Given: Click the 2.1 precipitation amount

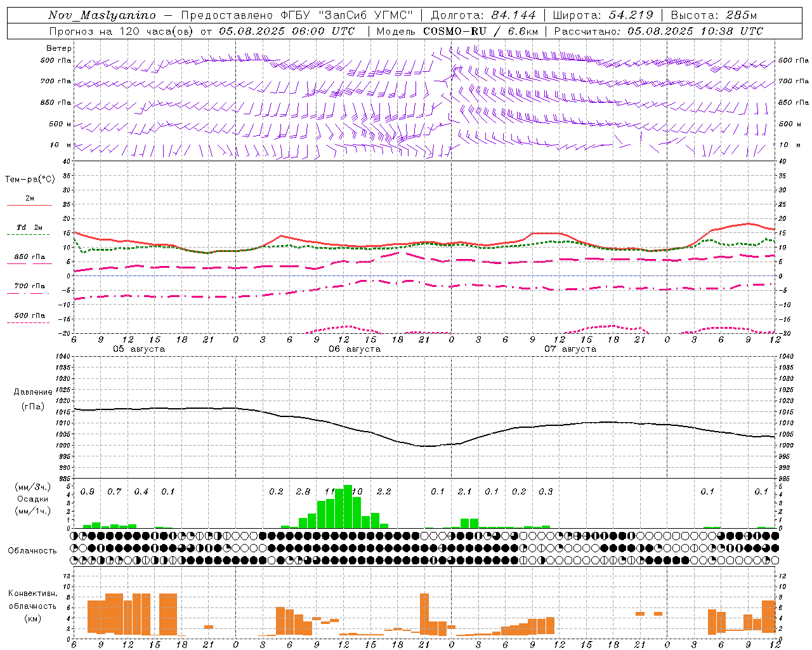Looking at the screenshot, I should 464,492.
